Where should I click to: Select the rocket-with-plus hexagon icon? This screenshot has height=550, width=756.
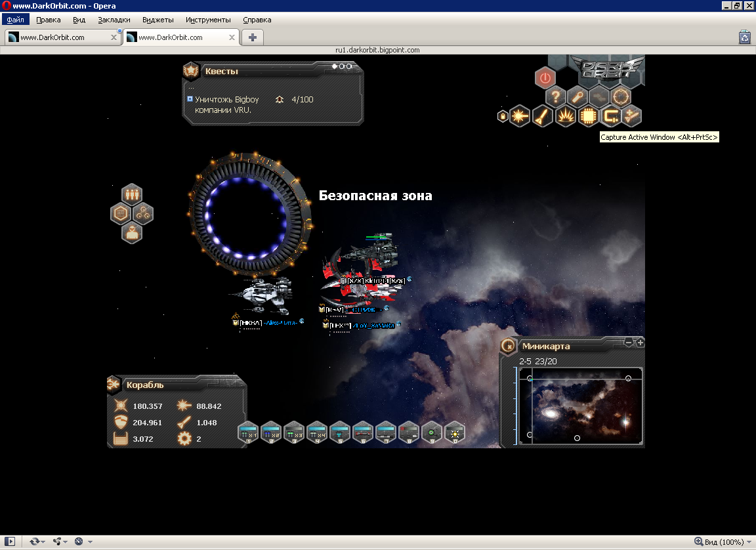click(x=631, y=116)
